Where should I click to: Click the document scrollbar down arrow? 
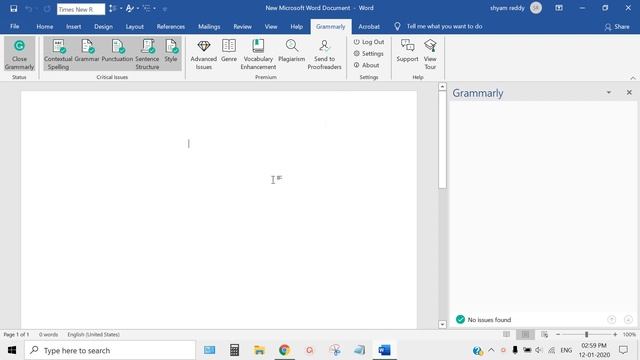(442, 324)
